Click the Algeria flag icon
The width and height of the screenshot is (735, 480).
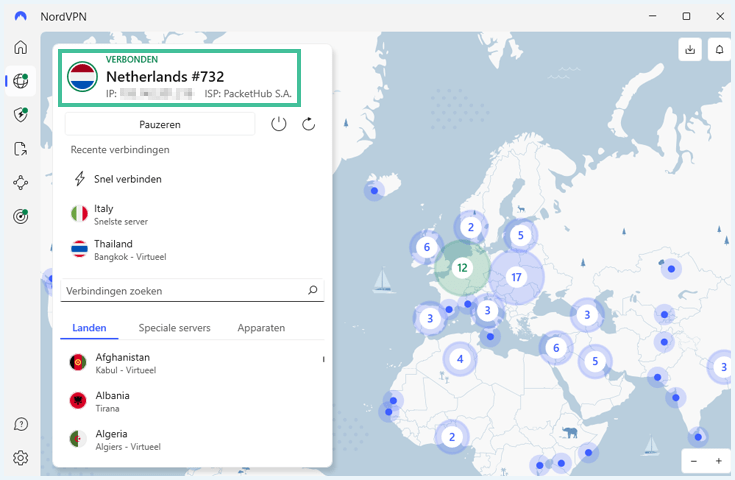pyautogui.click(x=78, y=439)
